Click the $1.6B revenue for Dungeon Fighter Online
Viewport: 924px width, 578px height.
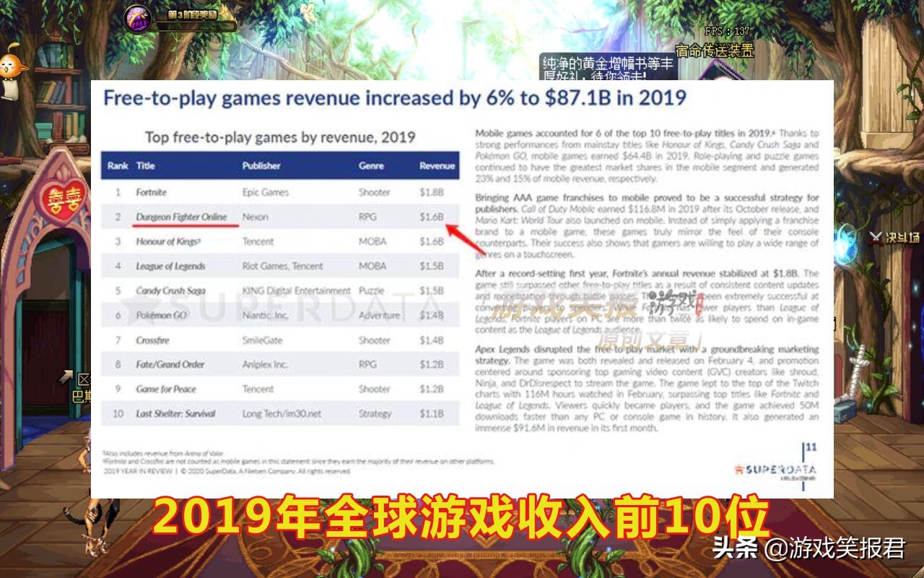431,217
